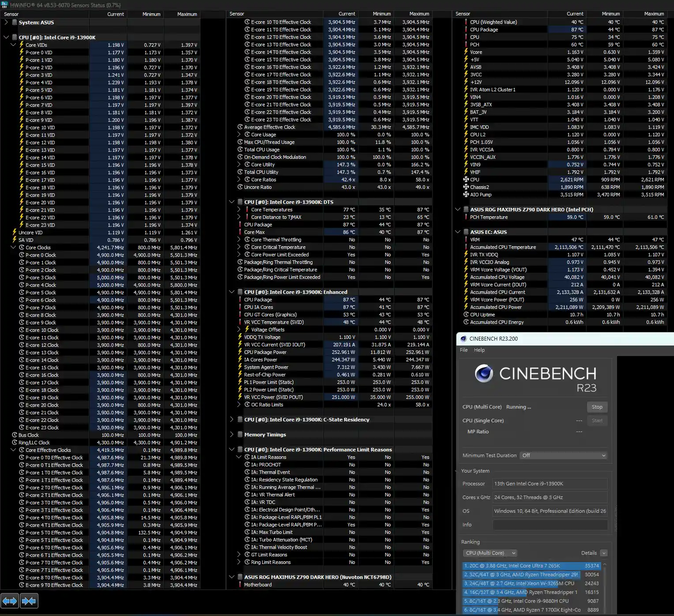674x616 pixels.
Task: Click the thermometer icon beside PCH Temperature
Action: point(466,217)
